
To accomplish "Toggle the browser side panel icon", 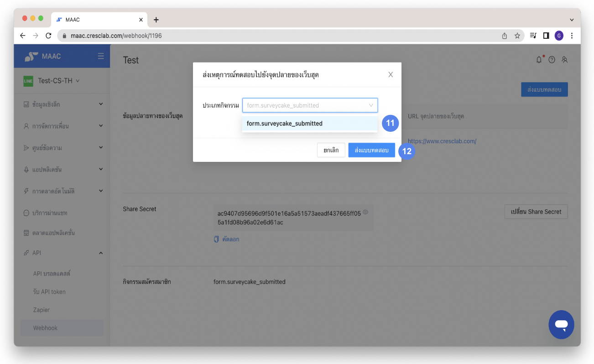I will click(545, 36).
